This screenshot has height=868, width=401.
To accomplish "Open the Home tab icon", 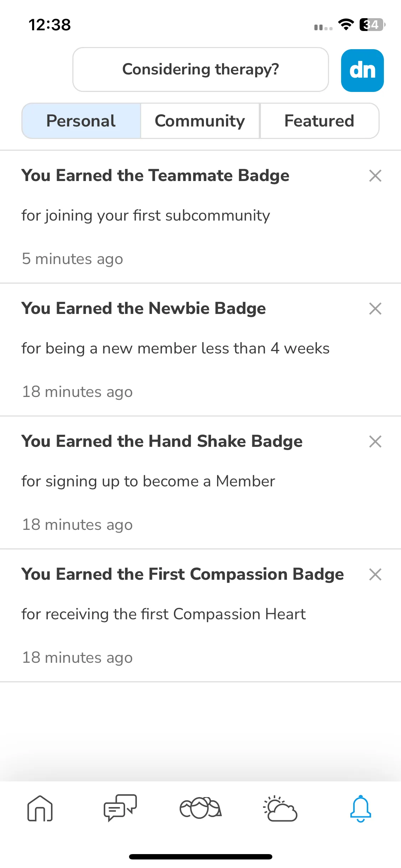I will click(x=40, y=808).
